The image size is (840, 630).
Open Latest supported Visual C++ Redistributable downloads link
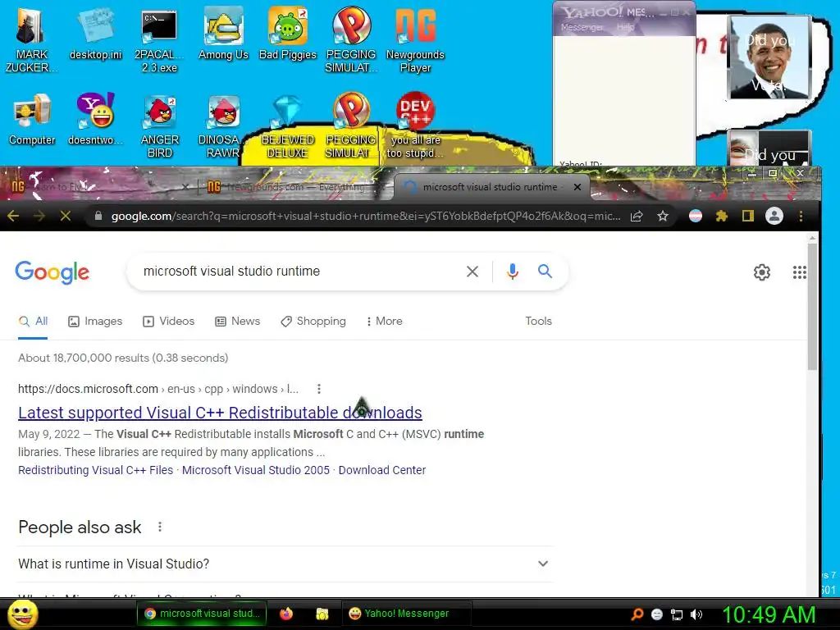220,413
